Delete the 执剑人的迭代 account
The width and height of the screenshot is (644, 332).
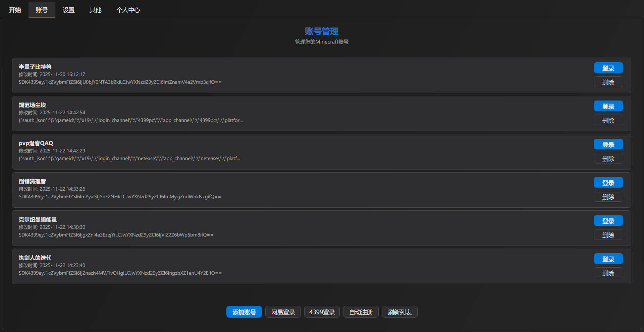(608, 273)
